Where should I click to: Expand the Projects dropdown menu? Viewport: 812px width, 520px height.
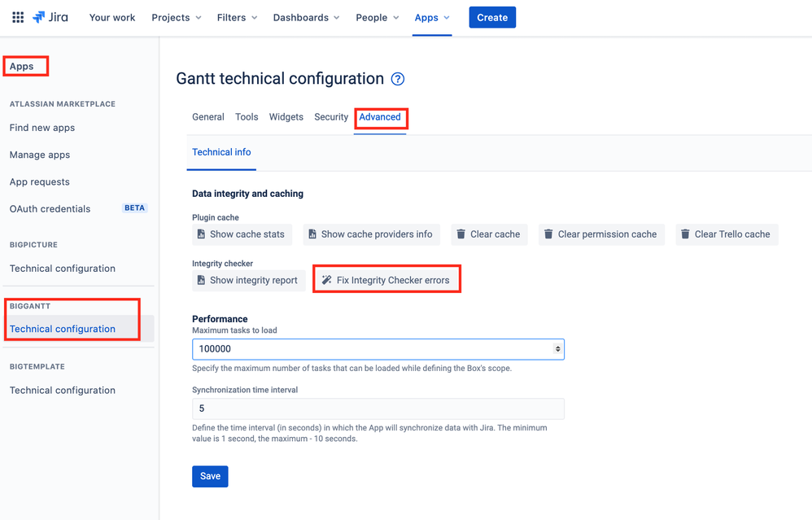point(176,18)
